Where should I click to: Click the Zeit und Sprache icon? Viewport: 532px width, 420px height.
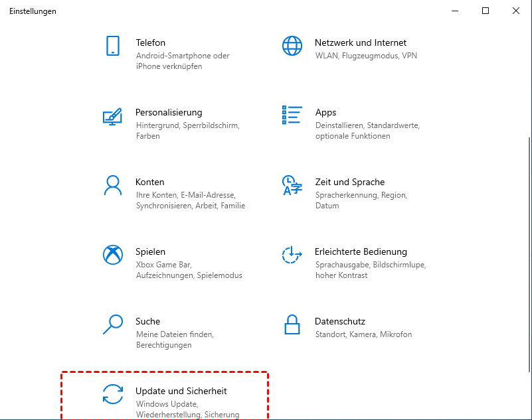[292, 185]
